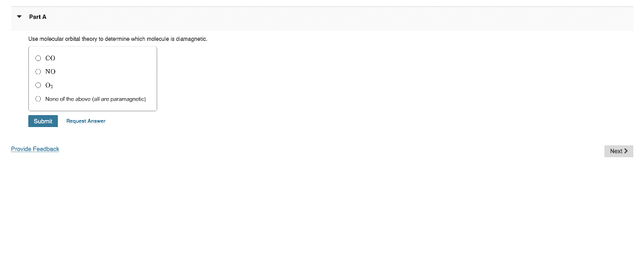Collapse the Part A disclosure triangle
This screenshot has height=256, width=644.
[19, 17]
